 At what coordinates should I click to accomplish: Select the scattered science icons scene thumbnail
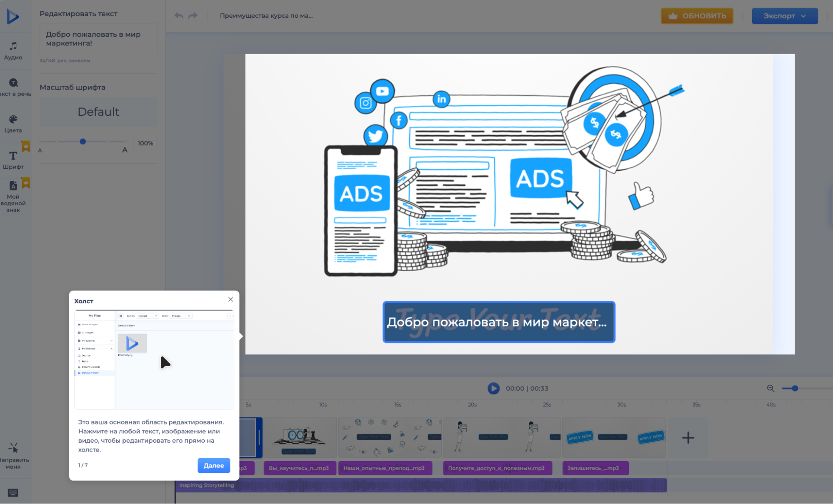(x=390, y=437)
